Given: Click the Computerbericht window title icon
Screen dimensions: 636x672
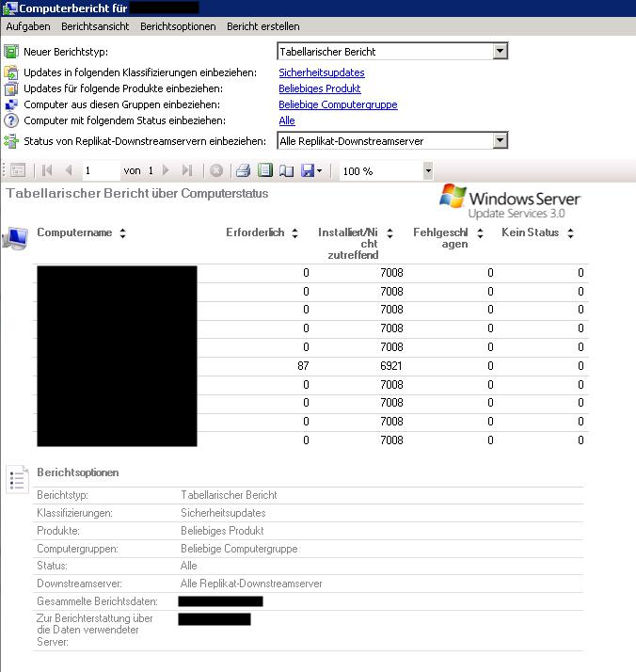Looking at the screenshot, I should point(9,8).
